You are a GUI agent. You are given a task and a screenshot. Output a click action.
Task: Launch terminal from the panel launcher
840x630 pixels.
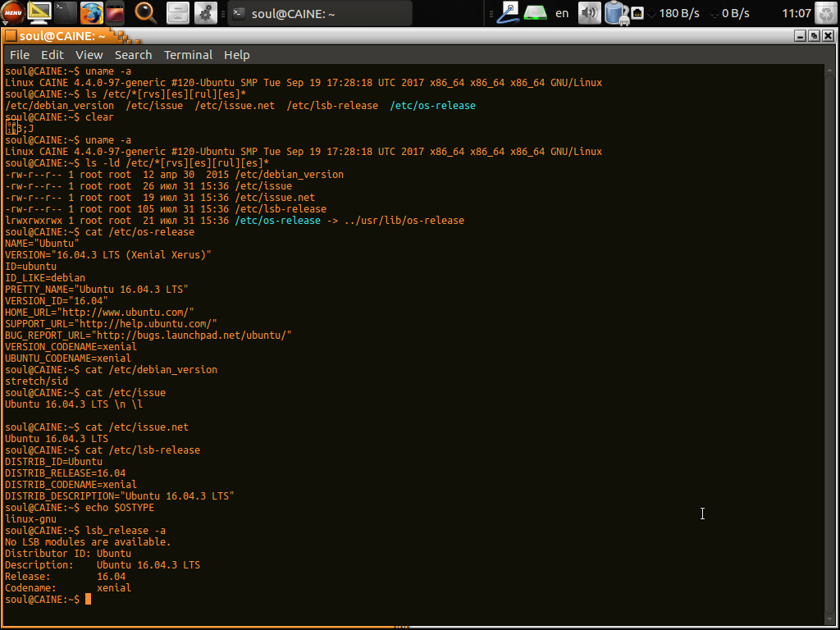pos(66,13)
